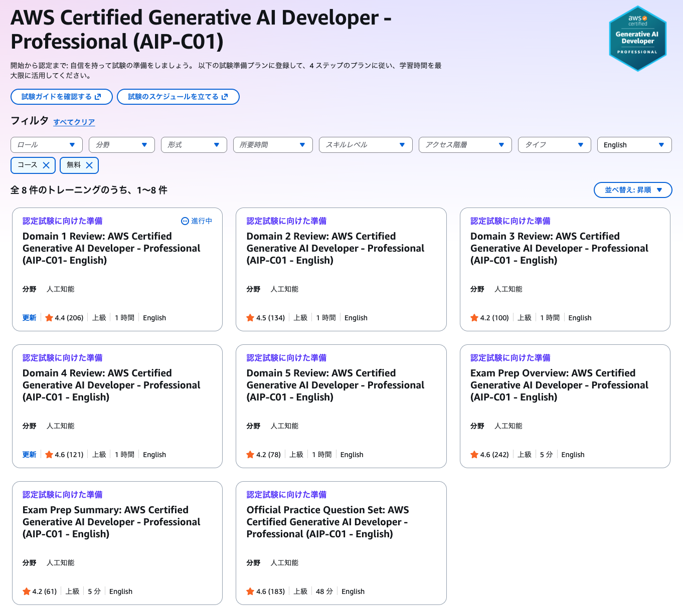Click the star rating icon for Domain 3 Review
Screen dimensions: 683x616
click(x=474, y=318)
